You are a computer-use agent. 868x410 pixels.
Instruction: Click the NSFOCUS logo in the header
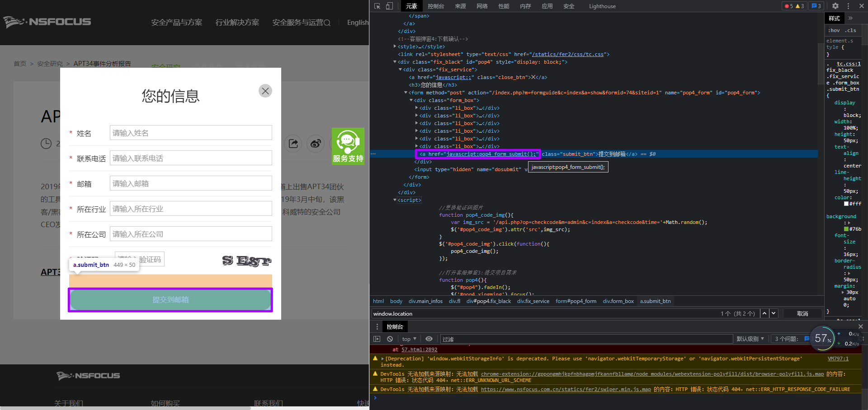click(47, 22)
